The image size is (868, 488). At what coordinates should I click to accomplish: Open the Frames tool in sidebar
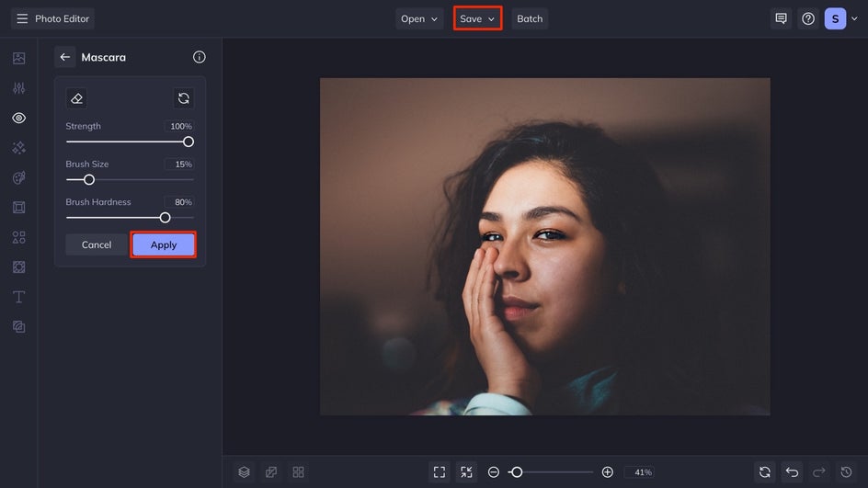pos(18,208)
